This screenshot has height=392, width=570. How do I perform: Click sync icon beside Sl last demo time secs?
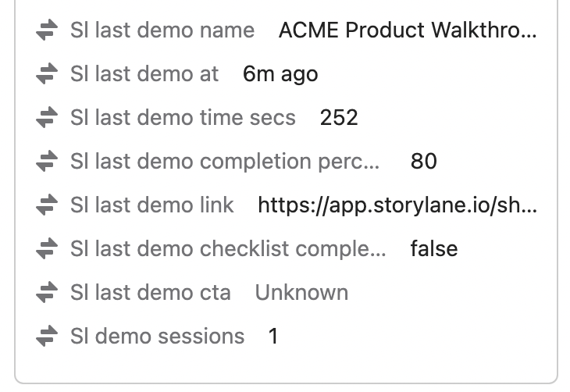coord(48,118)
